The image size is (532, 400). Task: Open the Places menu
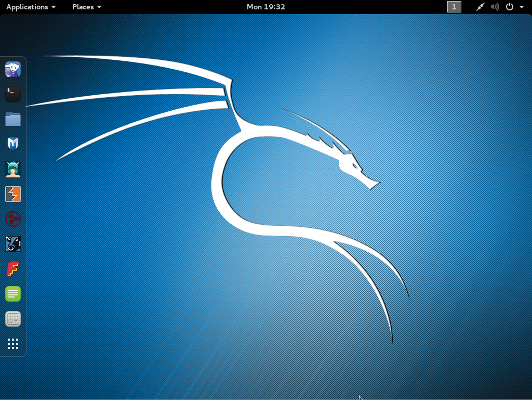click(x=87, y=7)
